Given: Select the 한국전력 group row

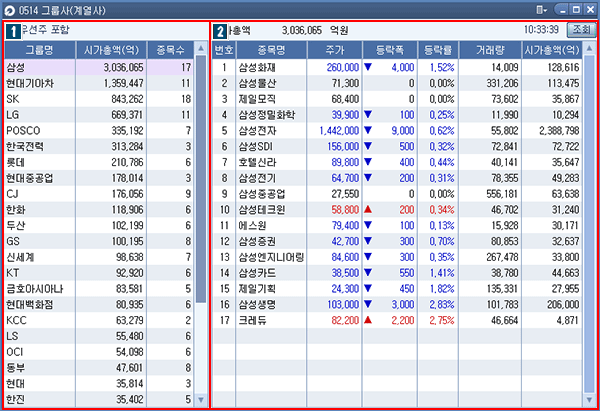Looking at the screenshot, I should pos(99,147).
